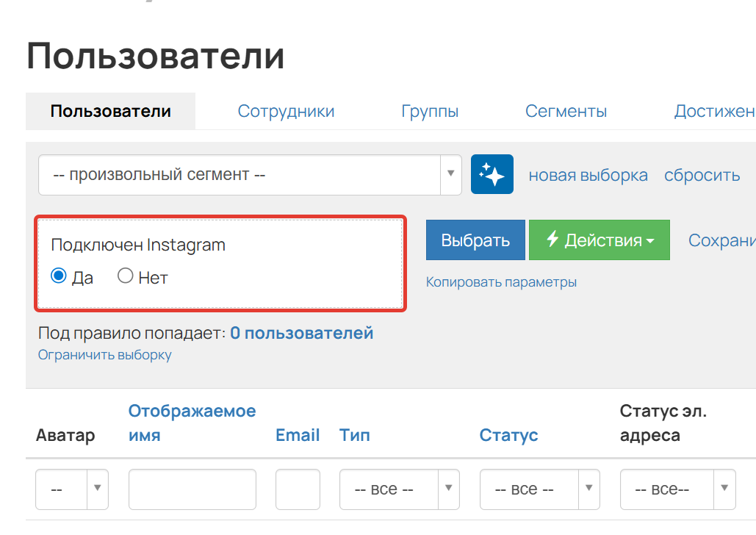Viewport: 756px width, 535px height.
Task: Click the 'Копировать параметры' link
Action: click(x=501, y=281)
